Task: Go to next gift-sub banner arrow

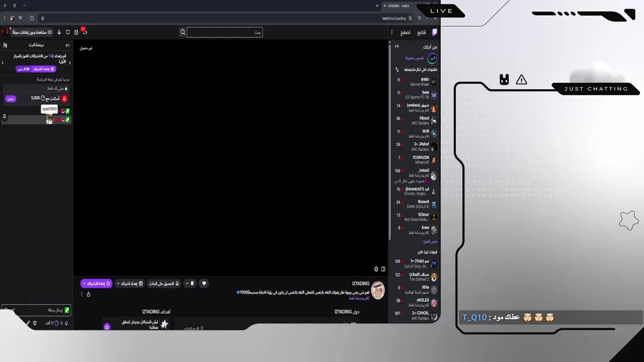Action: tap(3, 63)
